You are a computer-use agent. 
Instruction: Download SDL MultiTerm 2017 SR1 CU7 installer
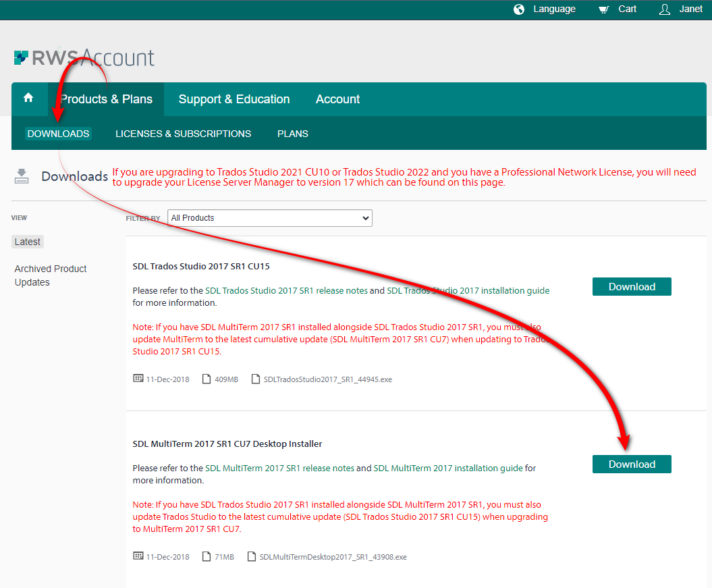pyautogui.click(x=632, y=464)
